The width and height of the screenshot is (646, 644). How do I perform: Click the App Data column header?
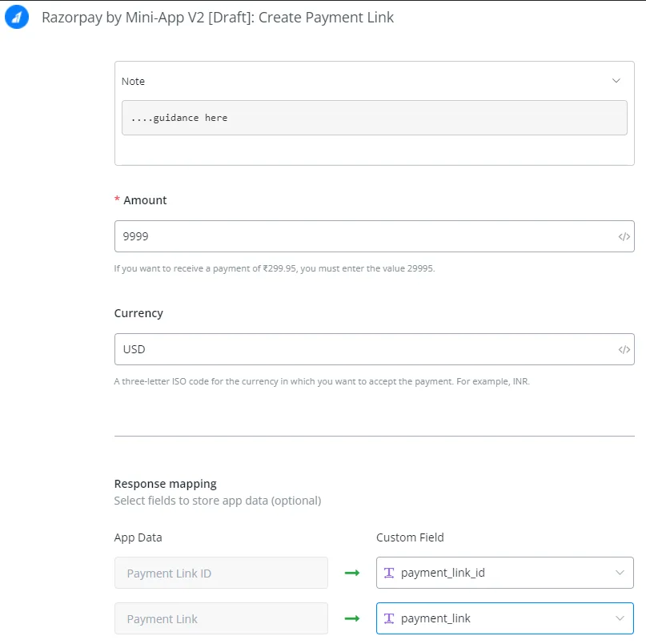tap(138, 537)
